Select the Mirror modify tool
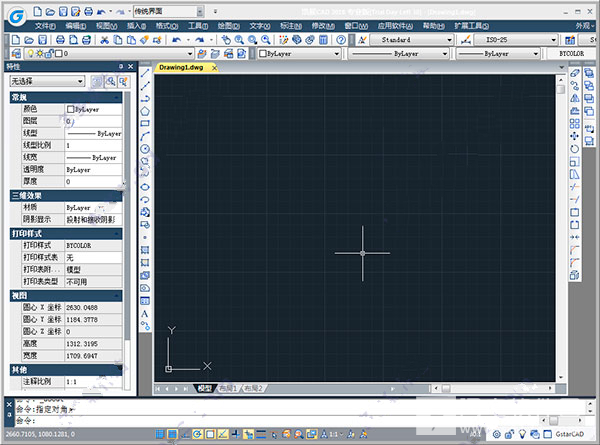Screen dimensions: 600x445 (574, 98)
